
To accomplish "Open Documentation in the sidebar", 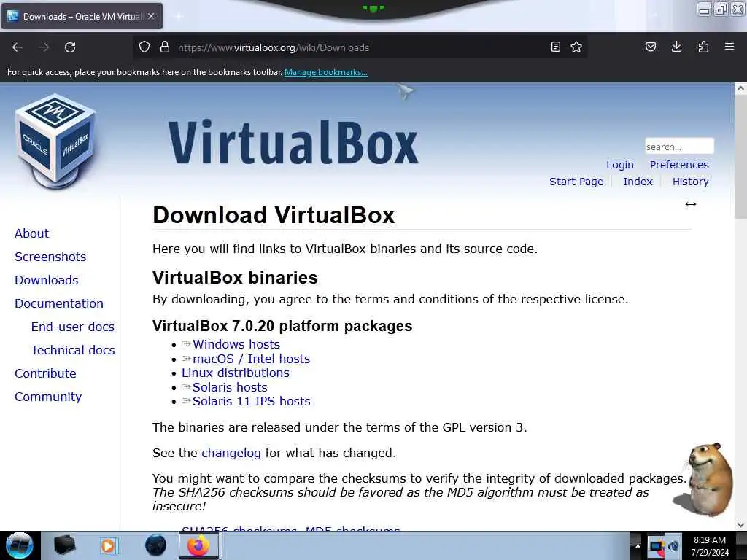I will pos(59,303).
